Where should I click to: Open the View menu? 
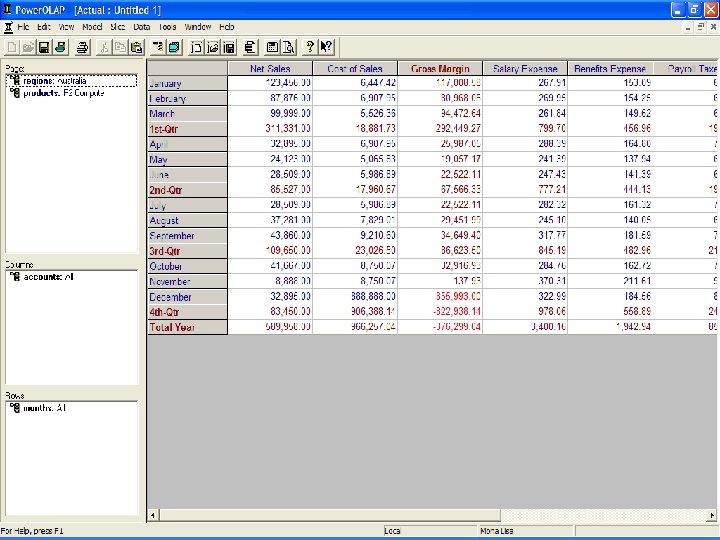[67, 27]
